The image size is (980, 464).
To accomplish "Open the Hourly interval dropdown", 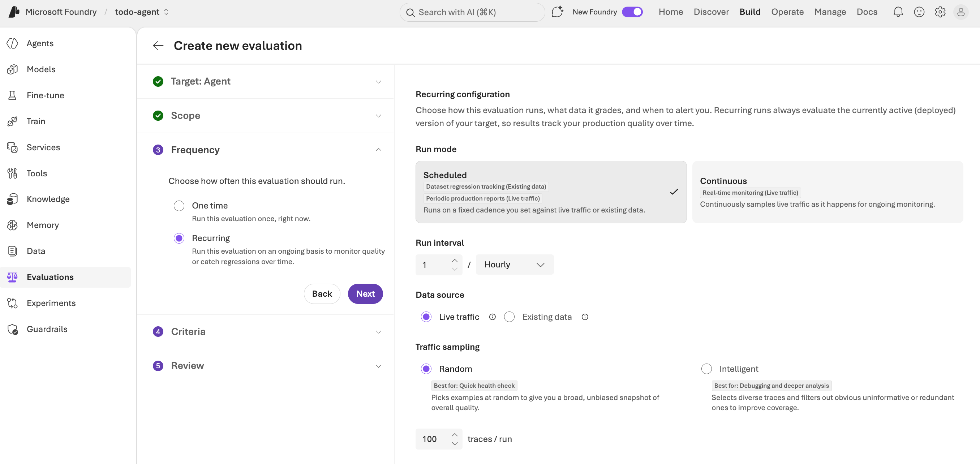I will click(514, 265).
